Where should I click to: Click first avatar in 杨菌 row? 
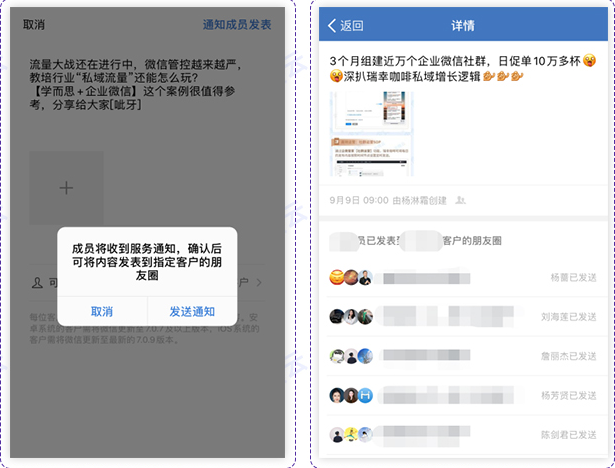[337, 278]
